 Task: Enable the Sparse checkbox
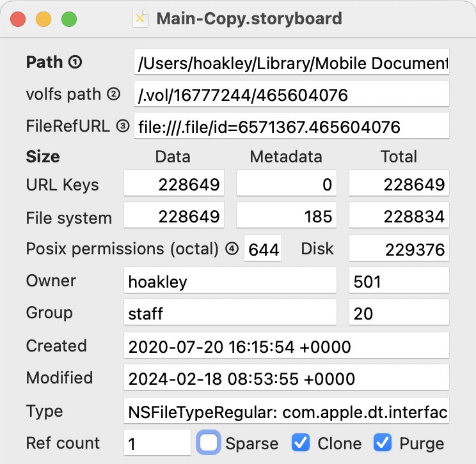point(209,442)
